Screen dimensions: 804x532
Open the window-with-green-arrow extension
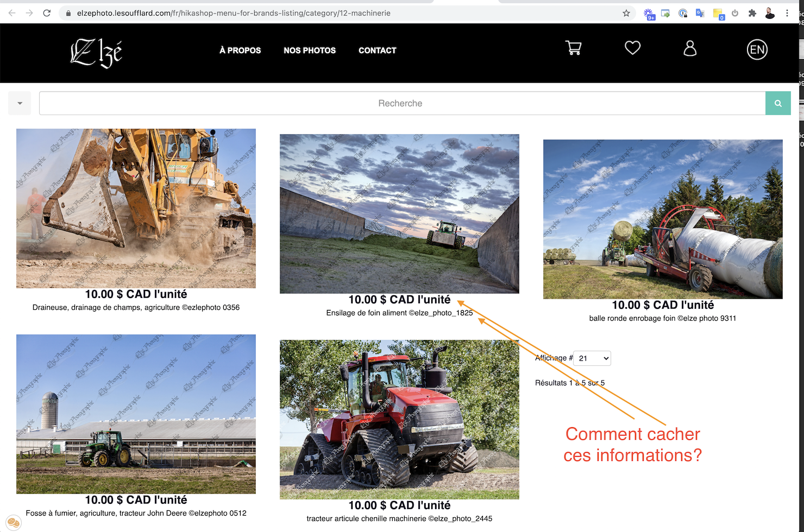point(665,13)
